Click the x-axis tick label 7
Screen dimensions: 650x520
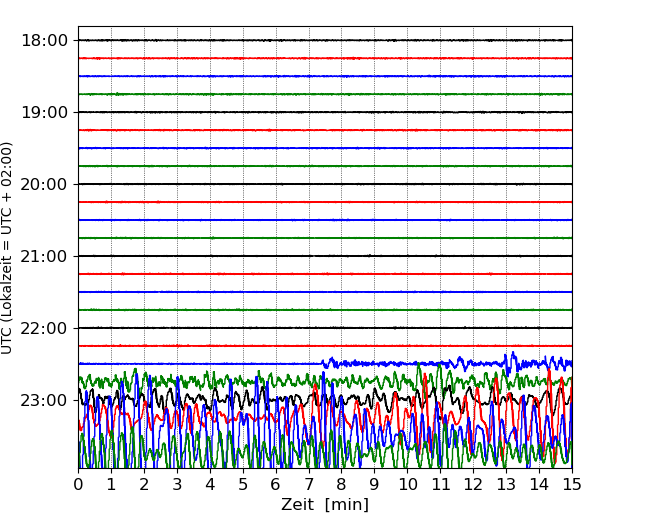(x=309, y=484)
